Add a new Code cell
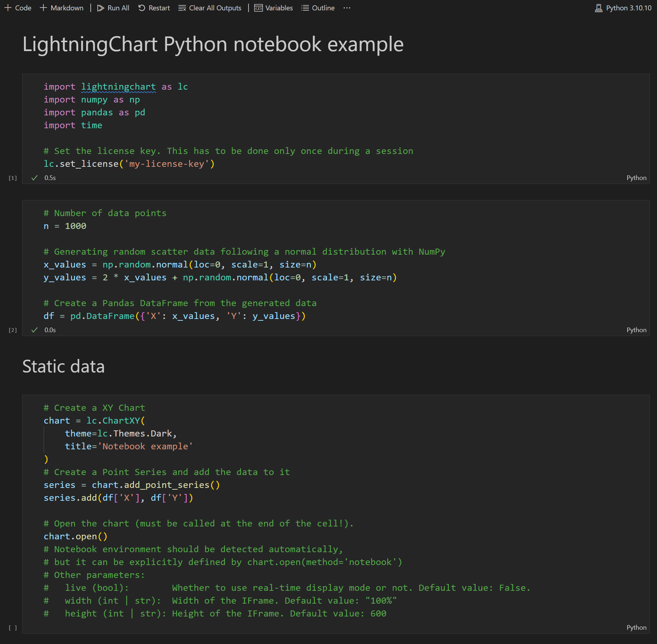Image resolution: width=657 pixels, height=644 pixels. coord(18,8)
